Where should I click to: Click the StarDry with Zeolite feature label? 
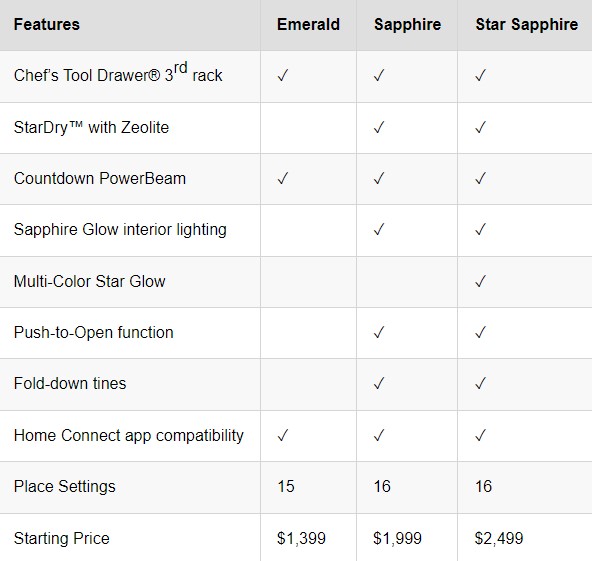[91, 128]
